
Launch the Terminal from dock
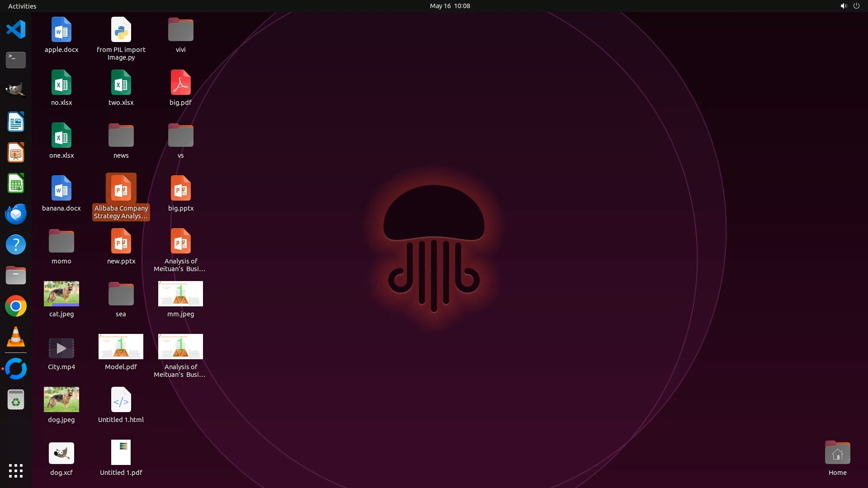point(16,60)
